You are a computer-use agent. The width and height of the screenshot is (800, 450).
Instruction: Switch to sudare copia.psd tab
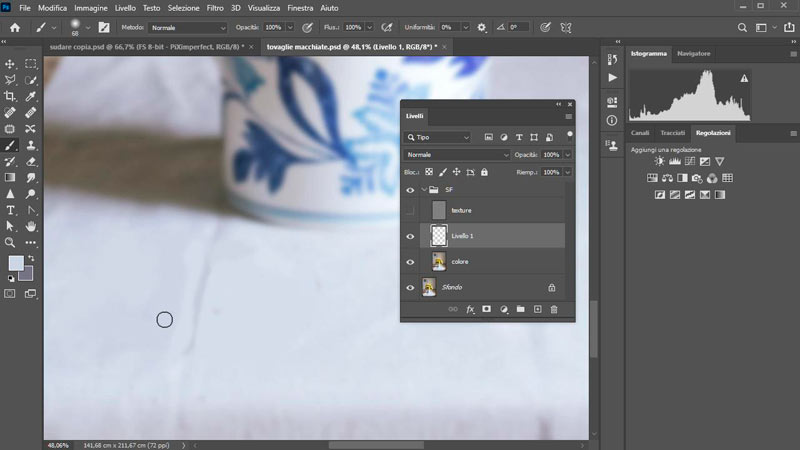(147, 47)
